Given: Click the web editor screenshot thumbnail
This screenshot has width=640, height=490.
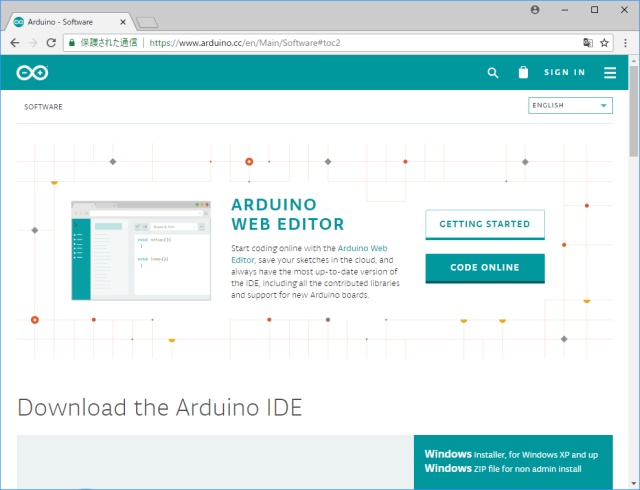Looking at the screenshot, I should (x=141, y=251).
